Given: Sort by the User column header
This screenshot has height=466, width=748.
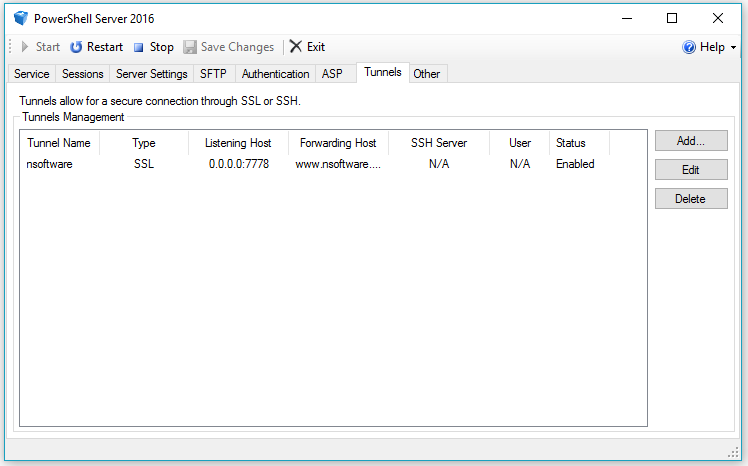Looking at the screenshot, I should point(519,143).
